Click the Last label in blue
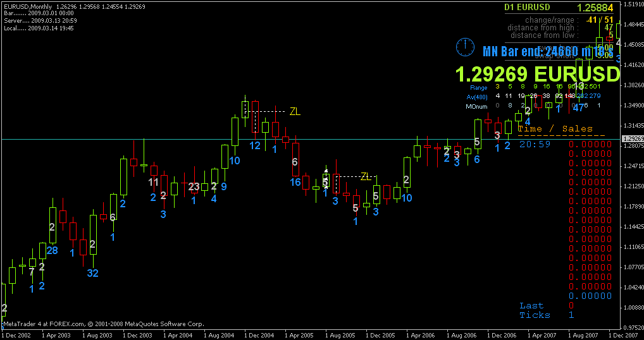The height and width of the screenshot is (340, 644). [x=531, y=305]
